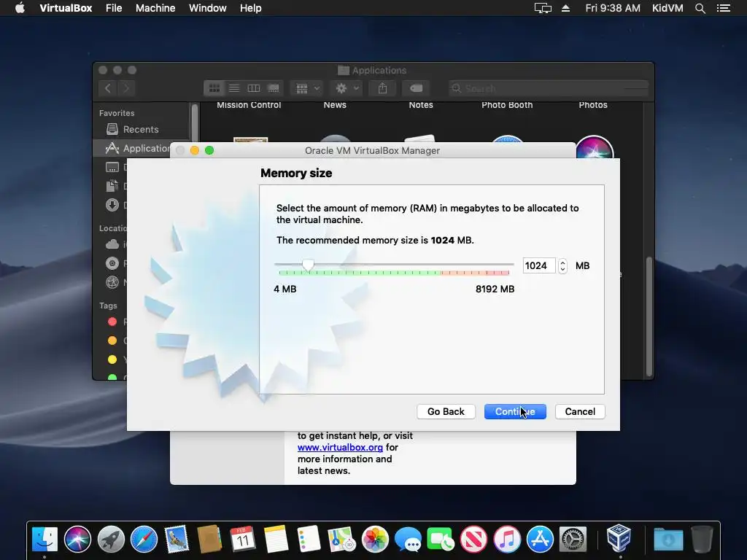
Task: Open Finder from the Dock
Action: (x=44, y=540)
